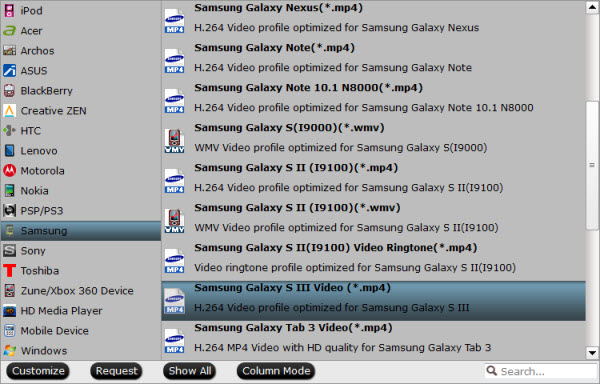Click the Galaxy S(I9000) WMV format icon
600x384 pixels.
pyautogui.click(x=174, y=141)
